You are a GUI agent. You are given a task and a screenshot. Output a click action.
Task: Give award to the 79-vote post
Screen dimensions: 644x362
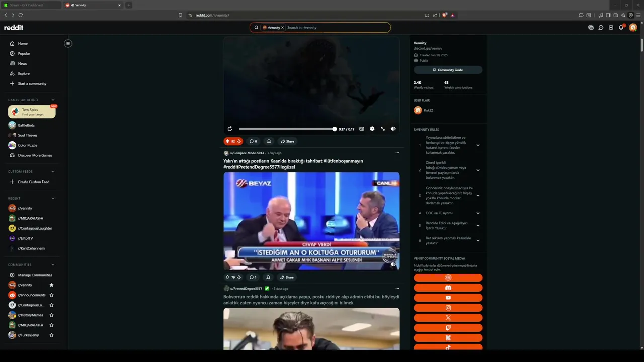[268, 277]
